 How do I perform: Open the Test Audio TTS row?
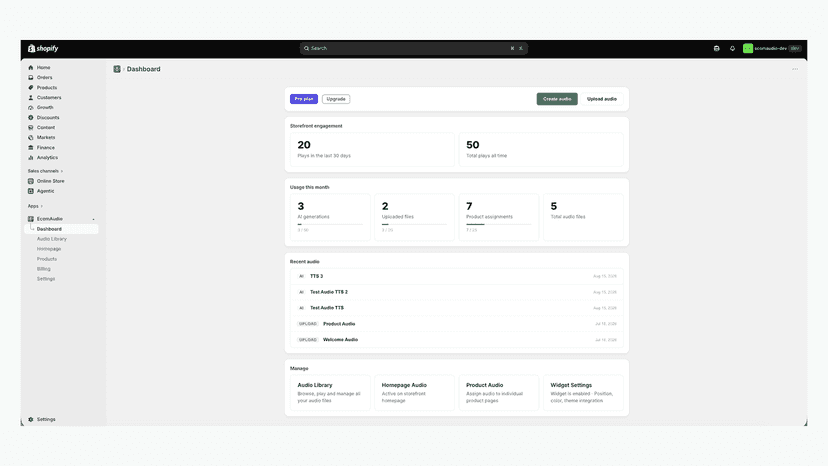(x=457, y=308)
